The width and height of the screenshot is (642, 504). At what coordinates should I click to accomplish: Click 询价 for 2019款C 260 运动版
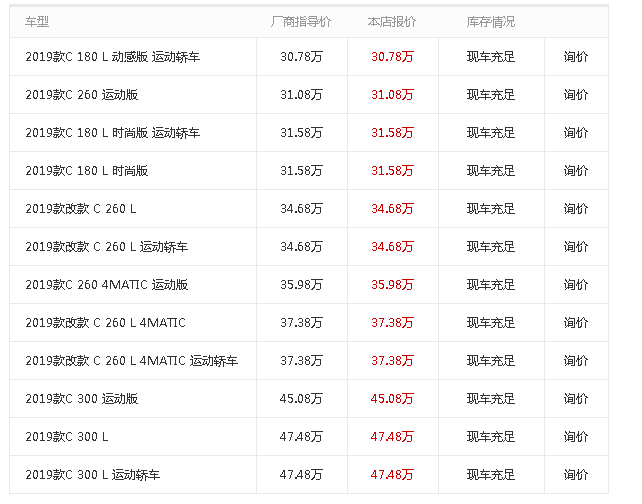click(576, 95)
